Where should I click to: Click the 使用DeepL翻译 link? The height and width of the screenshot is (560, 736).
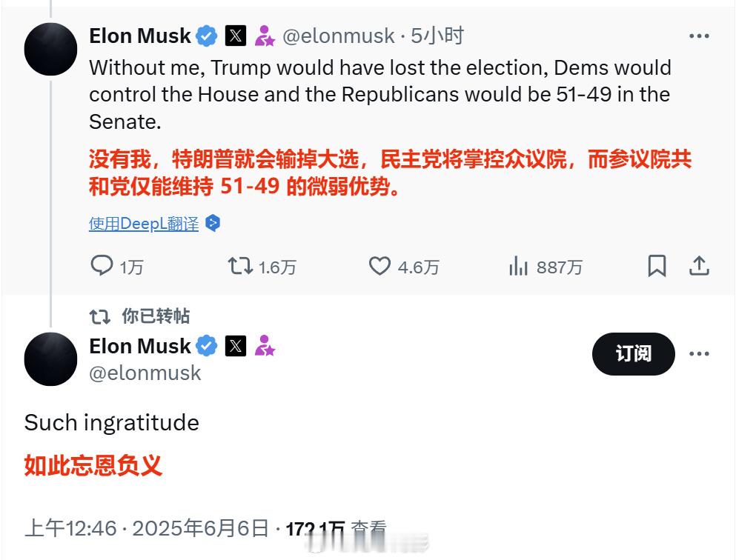[144, 224]
